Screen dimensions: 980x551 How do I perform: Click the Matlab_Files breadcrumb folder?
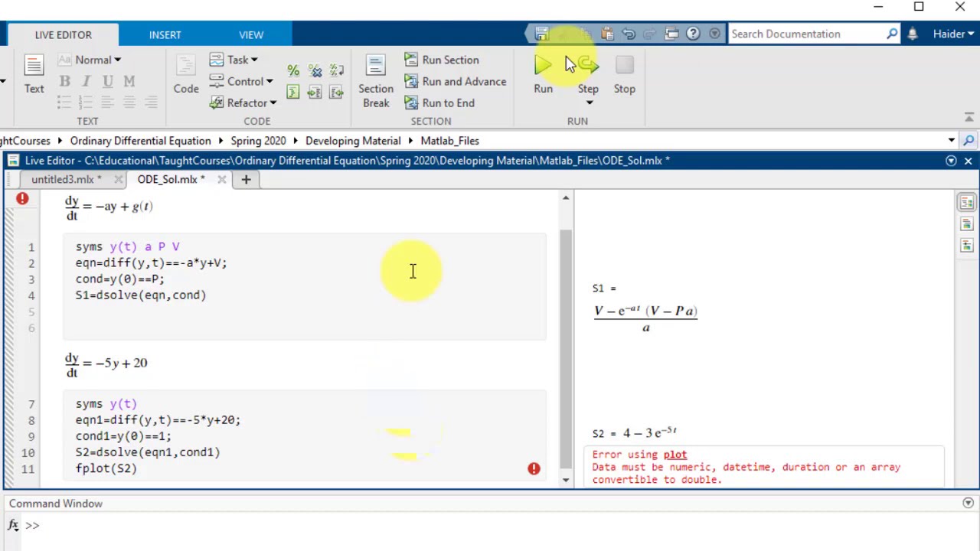449,141
